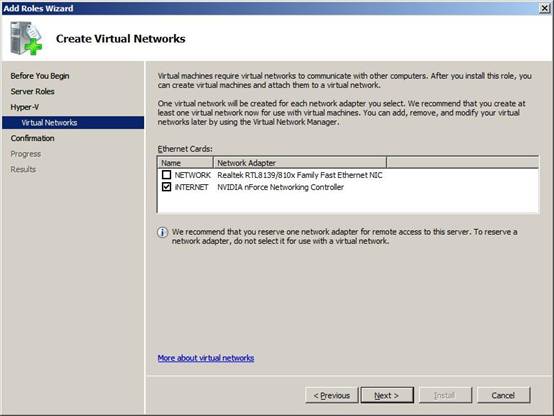Click the blue information icon
This screenshot has width=554, height=416.
[x=162, y=233]
